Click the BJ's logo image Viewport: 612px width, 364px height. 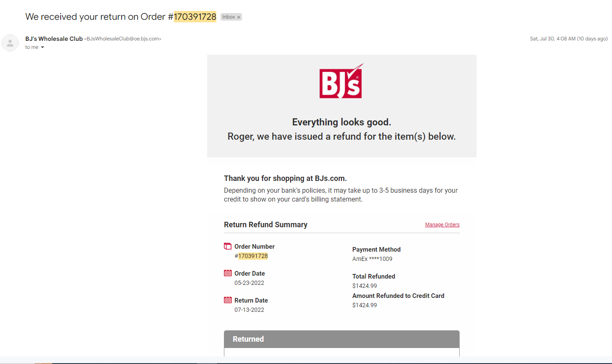[x=341, y=81]
